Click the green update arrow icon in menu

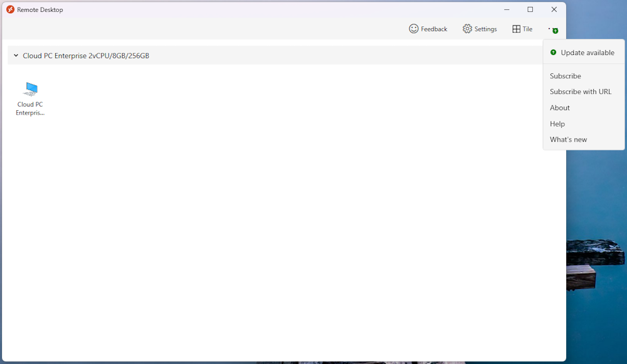tap(553, 53)
